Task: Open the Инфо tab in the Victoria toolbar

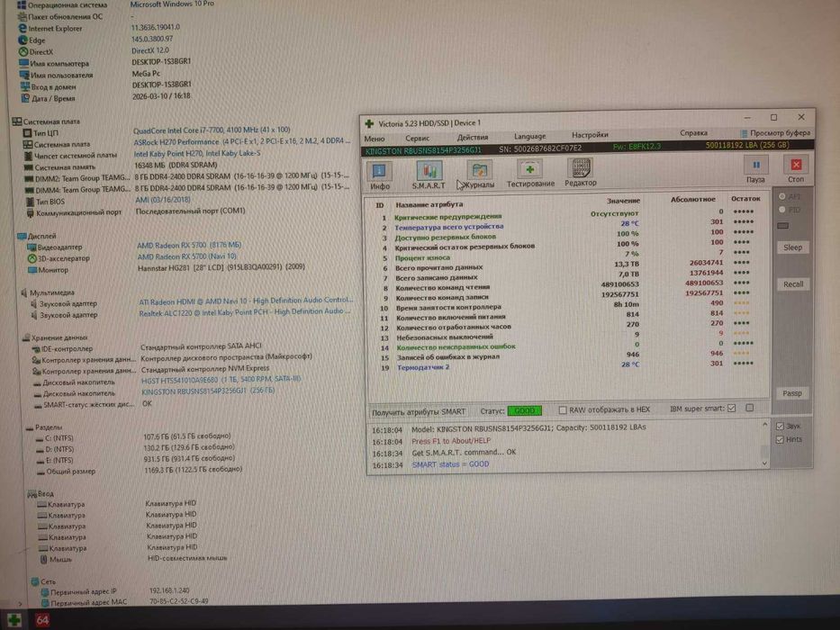Action: [380, 176]
